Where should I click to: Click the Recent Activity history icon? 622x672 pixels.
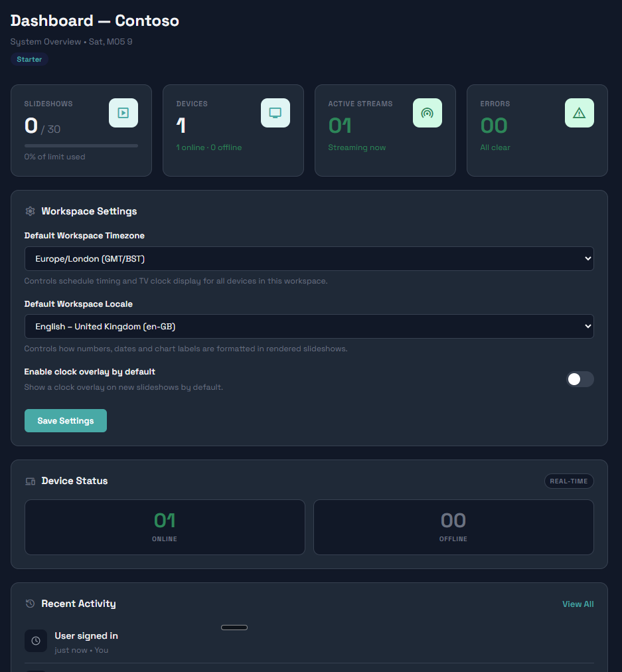point(30,604)
